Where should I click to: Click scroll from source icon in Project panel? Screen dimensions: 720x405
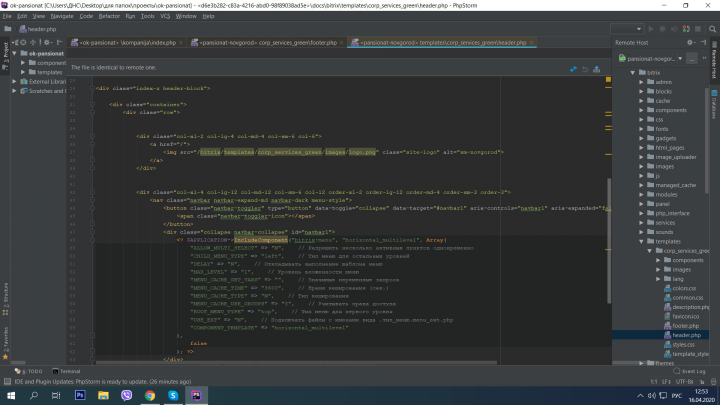pyautogui.click(x=23, y=42)
